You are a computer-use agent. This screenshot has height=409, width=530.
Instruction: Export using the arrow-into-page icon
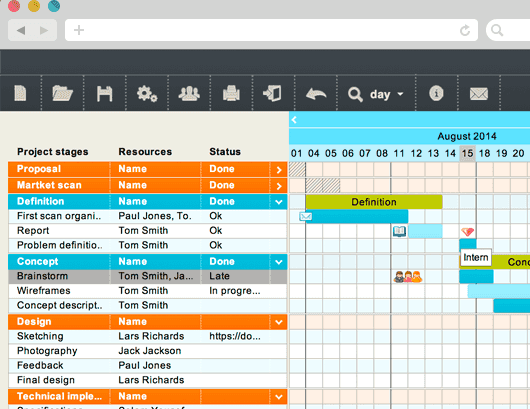click(x=272, y=93)
